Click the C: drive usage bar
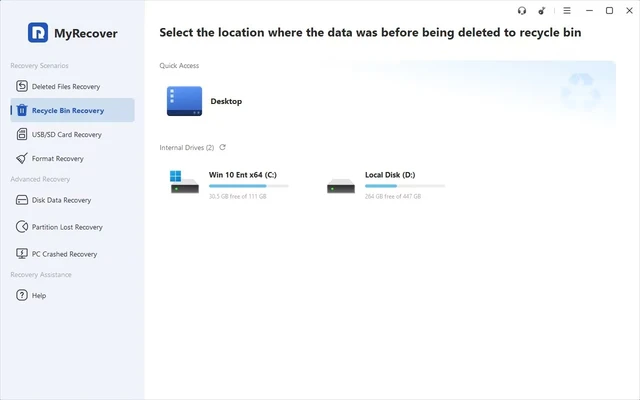Viewport: 640px width, 400px height. coord(249,186)
